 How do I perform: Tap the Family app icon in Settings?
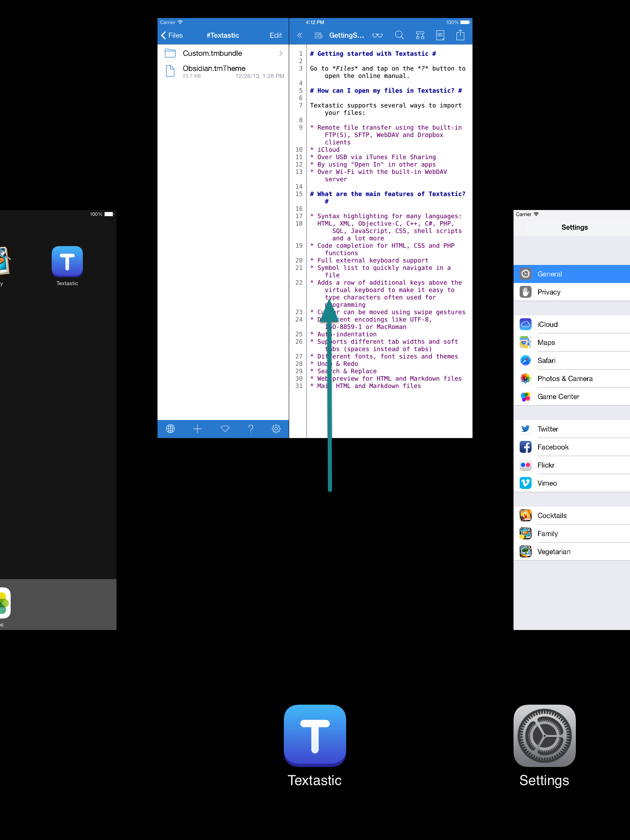pos(525,534)
